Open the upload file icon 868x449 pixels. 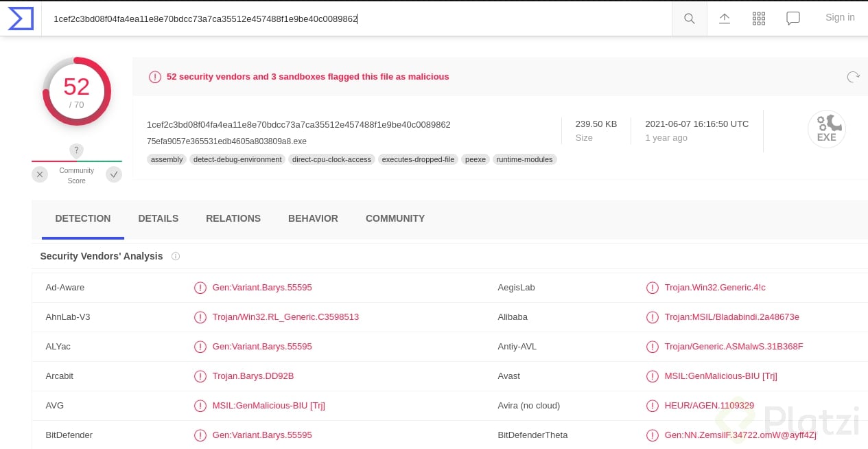pyautogui.click(x=725, y=19)
